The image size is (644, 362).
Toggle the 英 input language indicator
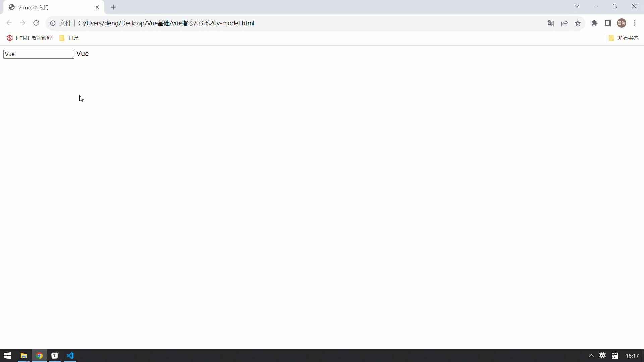coord(602,356)
